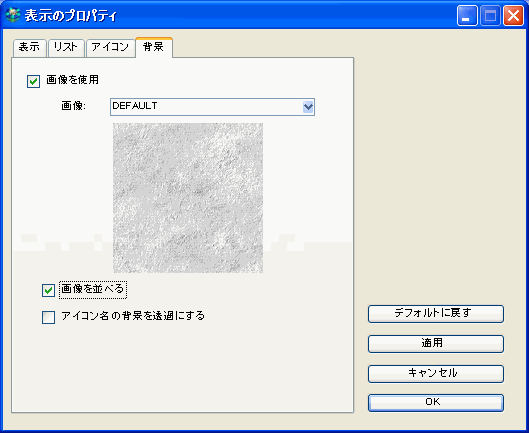Go to the アイコン tab
529x433 pixels.
coord(110,48)
